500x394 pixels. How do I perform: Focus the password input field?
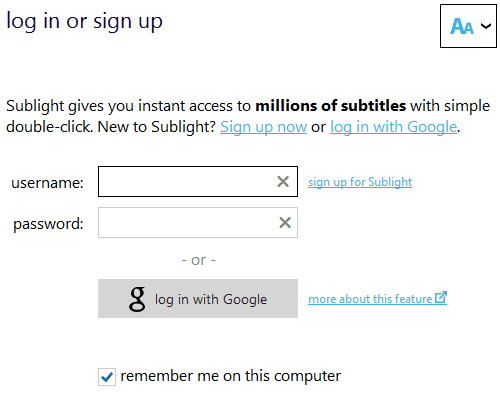pyautogui.click(x=198, y=223)
